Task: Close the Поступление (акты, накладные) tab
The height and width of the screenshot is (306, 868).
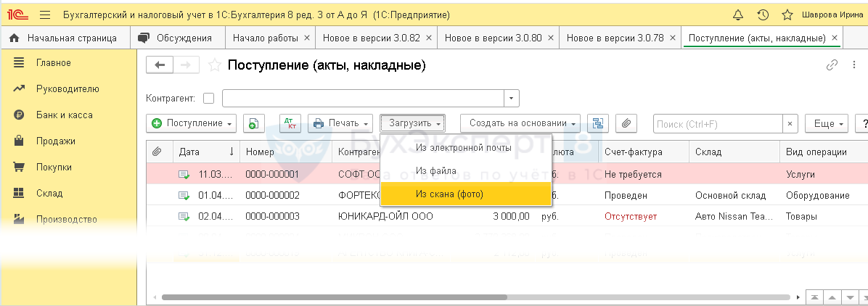Action: click(x=834, y=38)
